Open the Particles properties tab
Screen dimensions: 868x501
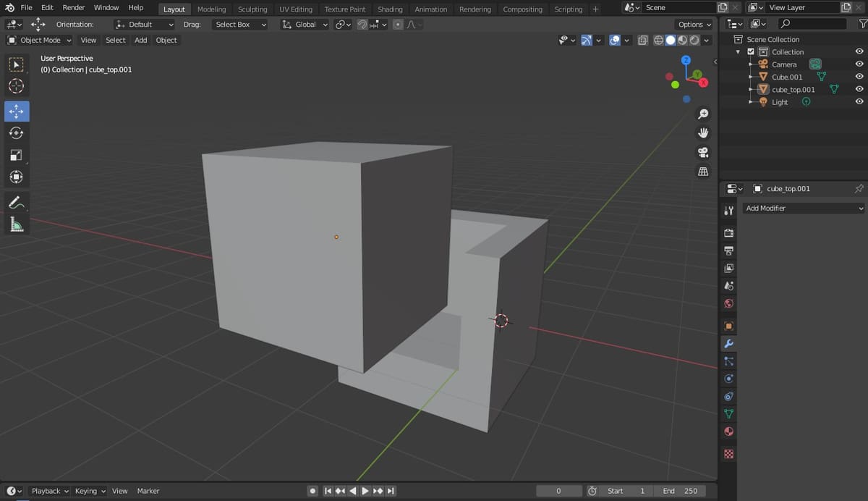coord(728,361)
